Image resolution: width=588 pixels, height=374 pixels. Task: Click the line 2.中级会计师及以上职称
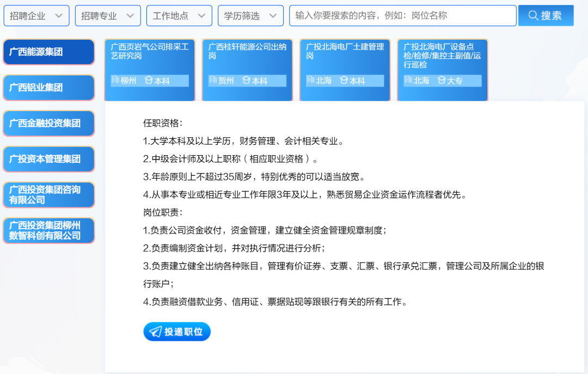point(230,159)
